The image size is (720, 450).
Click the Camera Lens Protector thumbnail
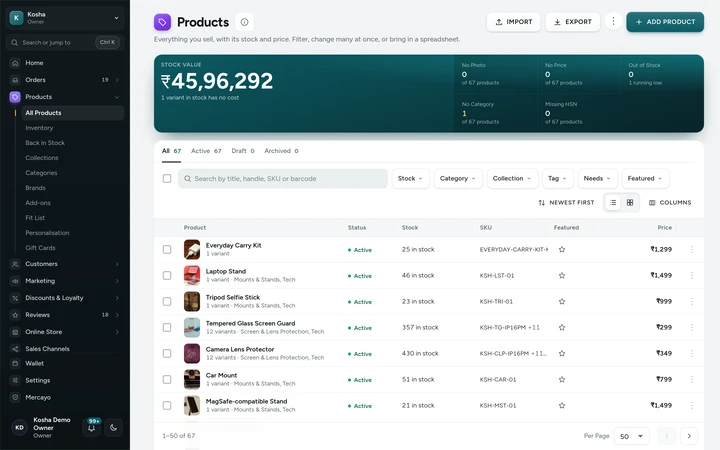coord(192,354)
